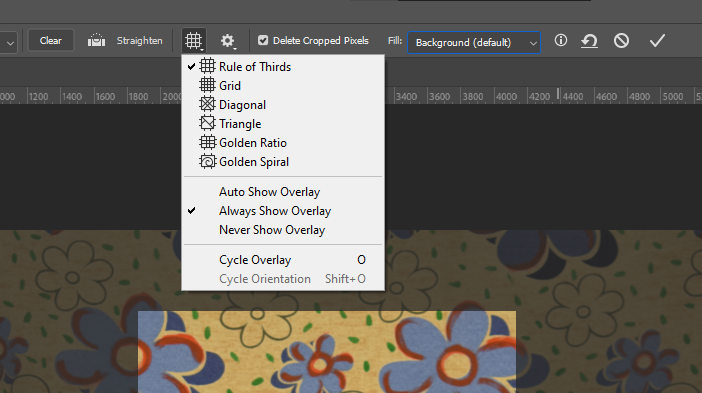Choose Grid overlay
The image size is (702, 393).
283,85
